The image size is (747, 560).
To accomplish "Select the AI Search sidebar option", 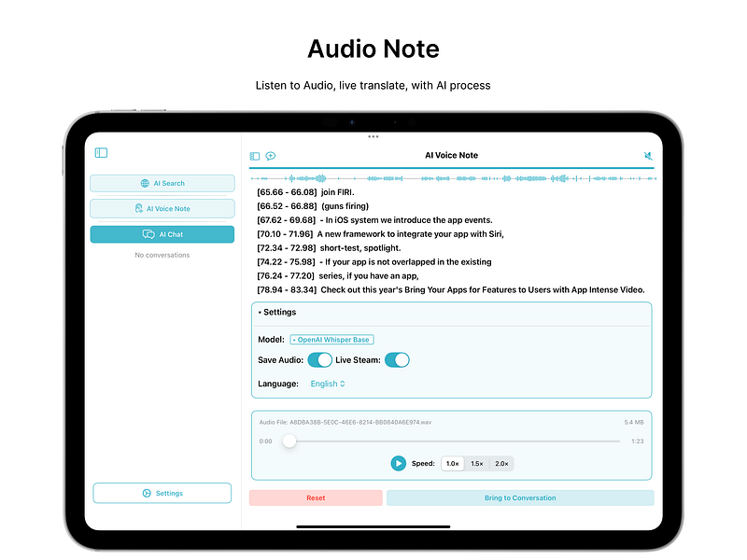I will click(x=162, y=183).
